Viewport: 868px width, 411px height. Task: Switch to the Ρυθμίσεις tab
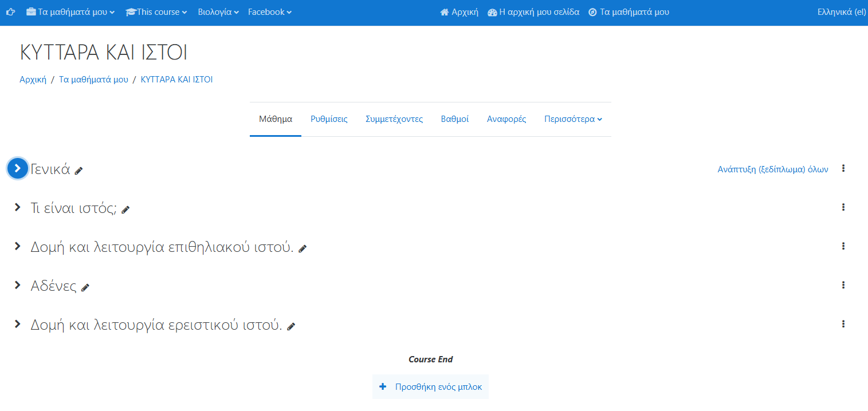coord(329,119)
